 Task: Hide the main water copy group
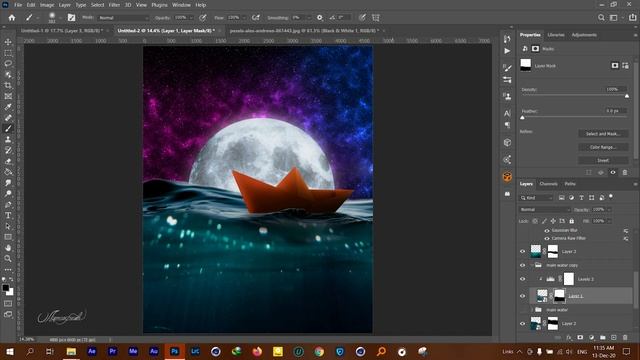[522, 265]
